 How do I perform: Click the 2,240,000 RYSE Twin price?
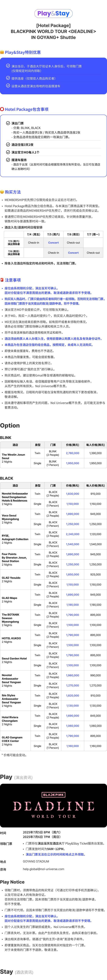[72, 534]
